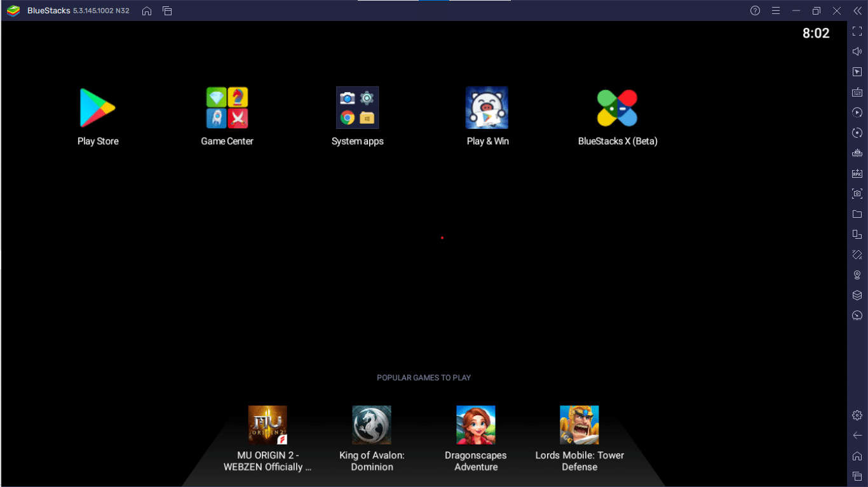Restore down the BlueStacks window
Image resolution: width=868 pixels, height=487 pixels.
[x=817, y=11]
